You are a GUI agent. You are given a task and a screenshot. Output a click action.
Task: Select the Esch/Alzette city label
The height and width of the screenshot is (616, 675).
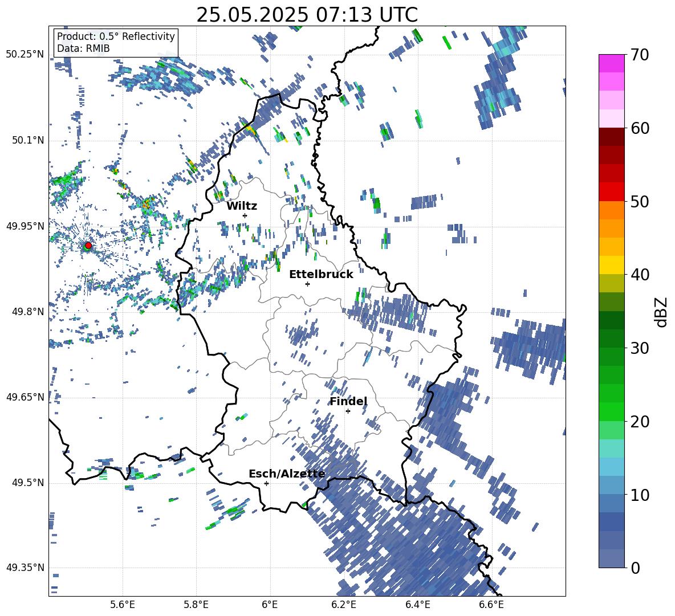click(287, 474)
